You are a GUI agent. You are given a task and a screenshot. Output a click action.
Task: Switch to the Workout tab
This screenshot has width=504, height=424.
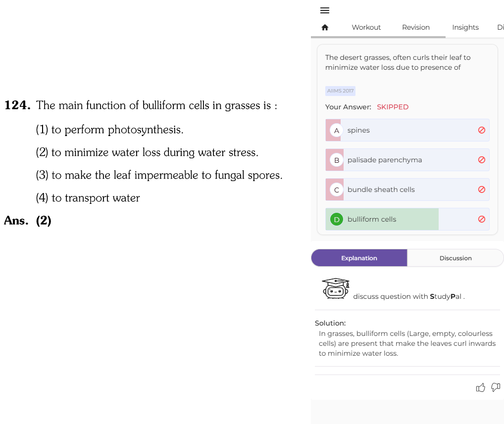coord(366,27)
